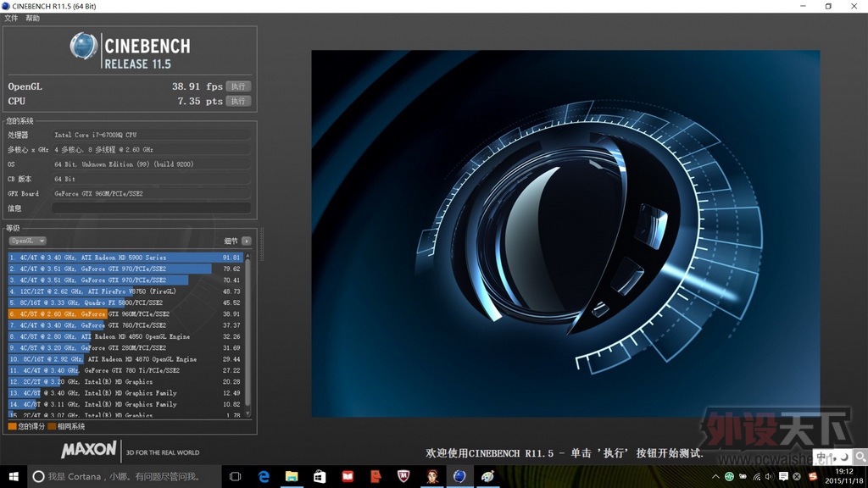Open Wi-Fi network tray icon
Viewport: 868px width, 488px height.
tap(757, 476)
